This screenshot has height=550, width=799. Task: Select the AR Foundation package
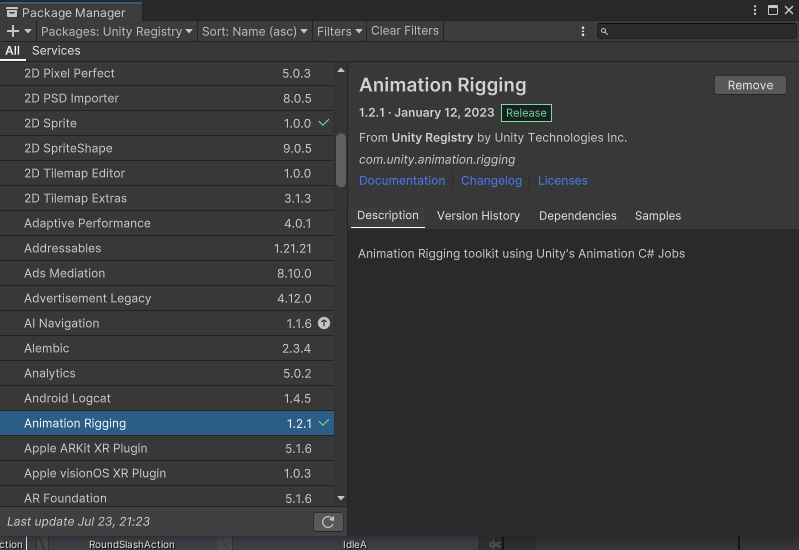pyautogui.click(x=167, y=497)
